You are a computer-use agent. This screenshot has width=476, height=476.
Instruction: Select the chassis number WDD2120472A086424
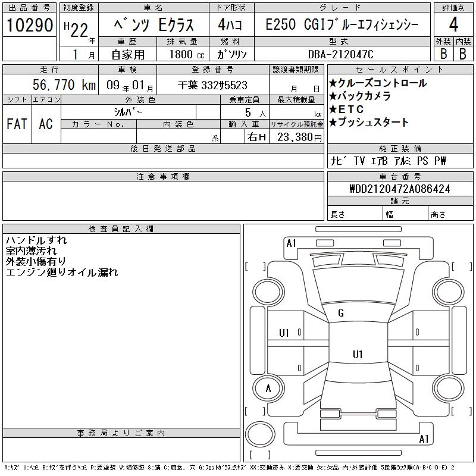[399, 189]
